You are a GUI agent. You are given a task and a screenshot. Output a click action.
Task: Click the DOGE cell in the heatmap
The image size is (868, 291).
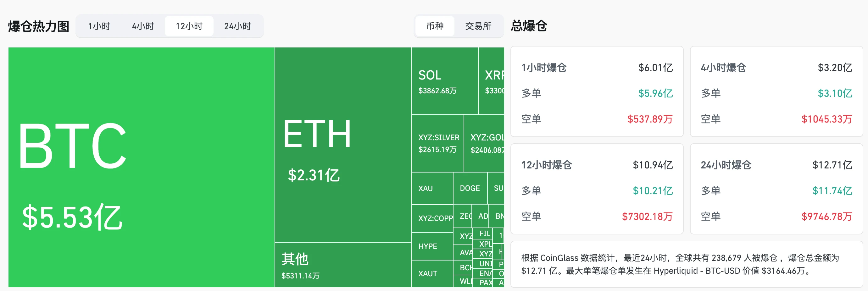click(x=470, y=189)
